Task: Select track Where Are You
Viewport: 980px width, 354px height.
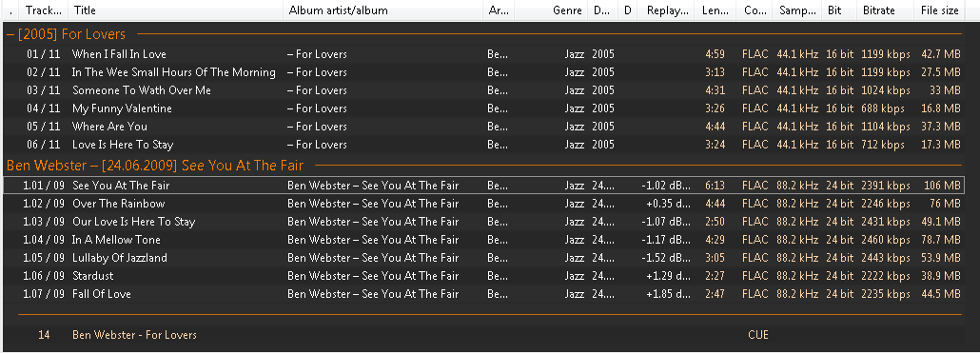Action: click(109, 127)
